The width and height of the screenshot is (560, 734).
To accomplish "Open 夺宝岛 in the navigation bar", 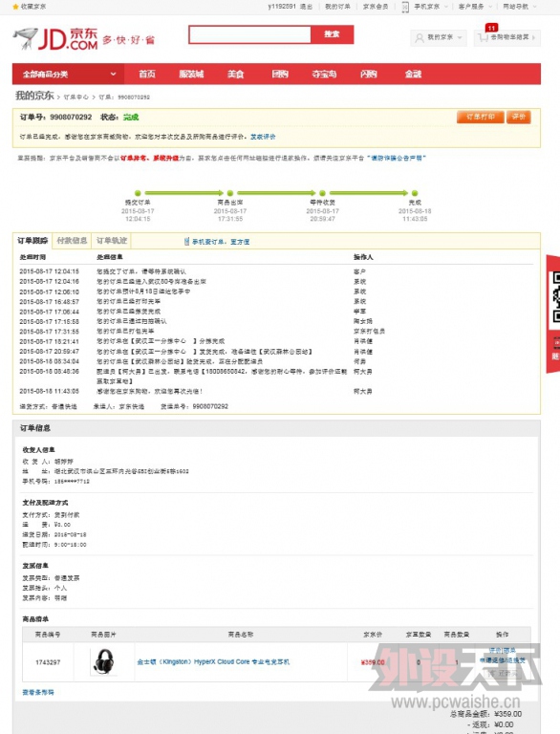I will click(x=324, y=74).
